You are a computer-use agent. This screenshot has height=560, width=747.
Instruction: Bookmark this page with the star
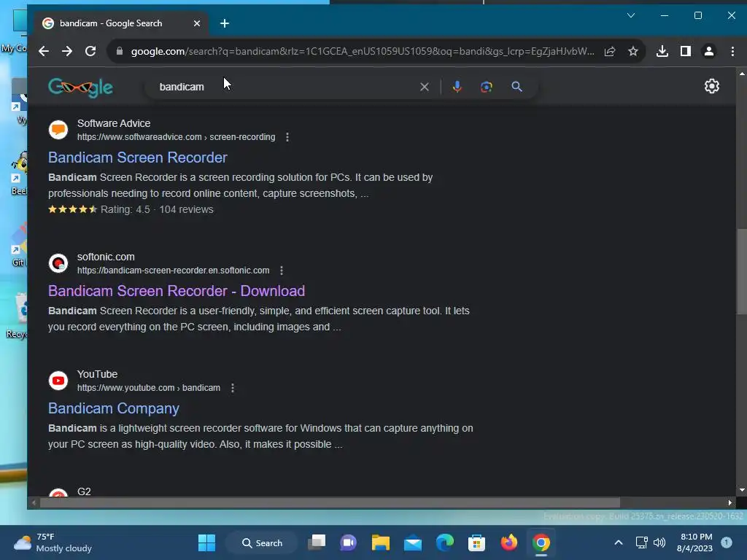pos(632,52)
